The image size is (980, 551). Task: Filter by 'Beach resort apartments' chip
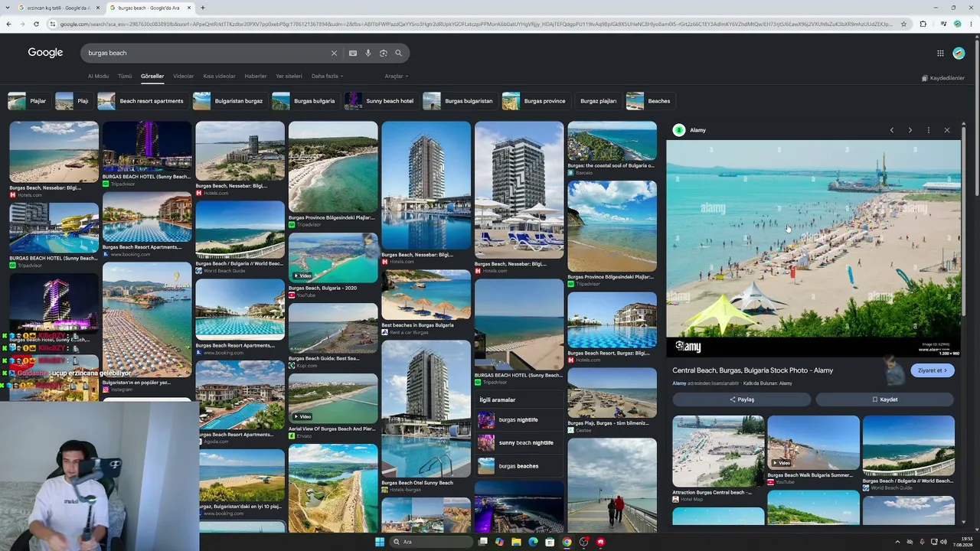click(142, 101)
